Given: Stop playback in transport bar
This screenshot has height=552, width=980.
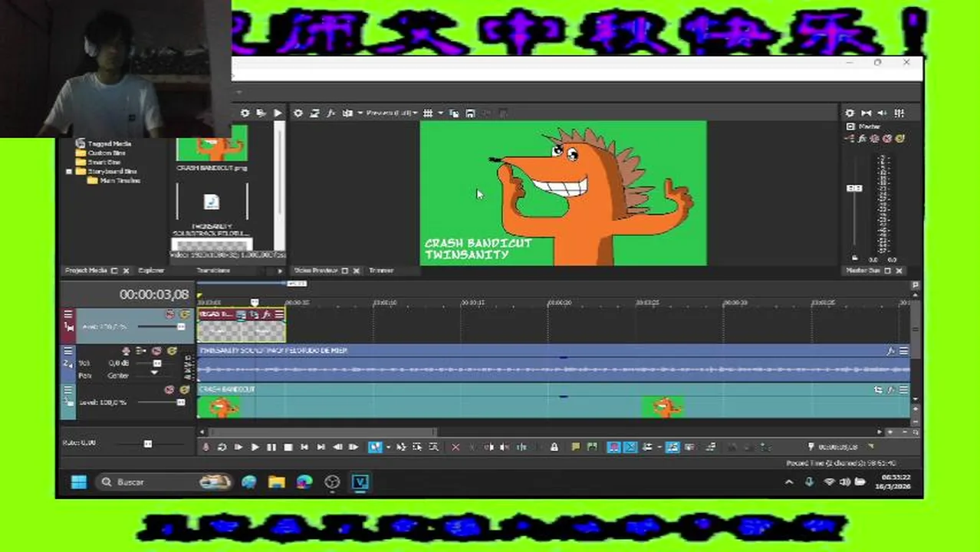Looking at the screenshot, I should coord(288,447).
